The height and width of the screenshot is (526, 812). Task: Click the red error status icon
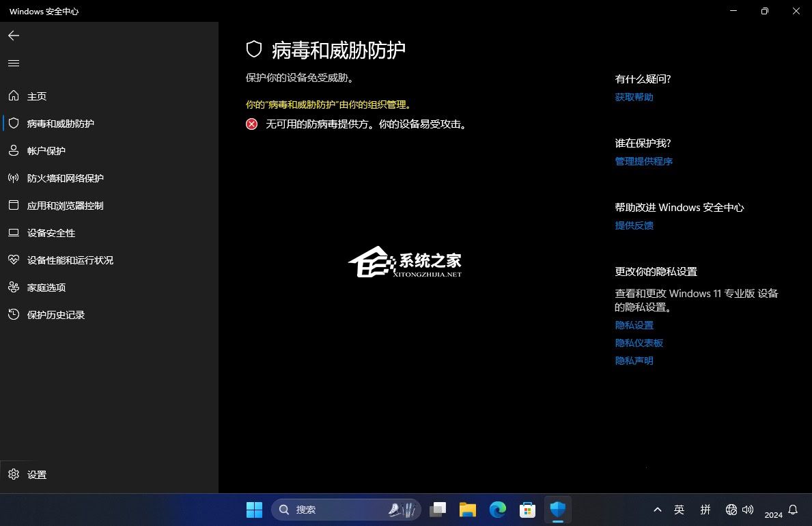point(252,124)
